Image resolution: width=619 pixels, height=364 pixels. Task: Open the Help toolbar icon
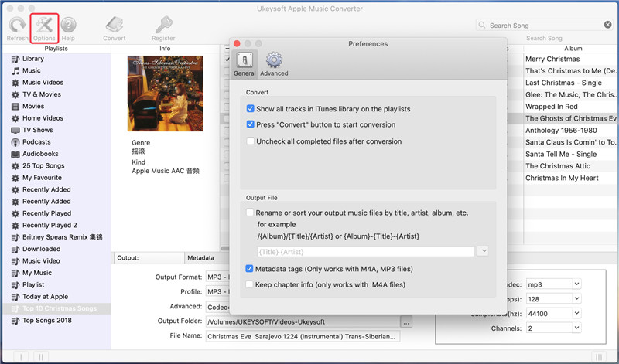tap(68, 25)
